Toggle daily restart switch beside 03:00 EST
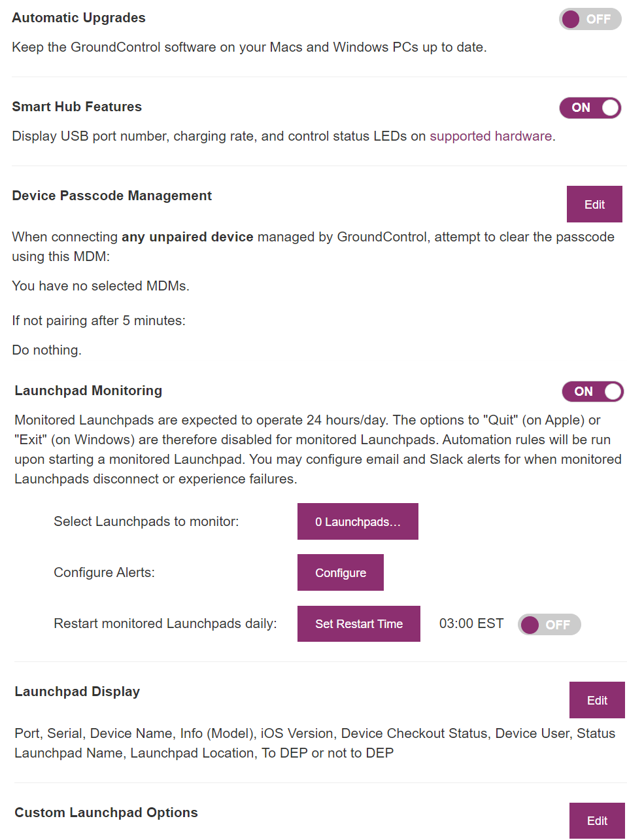This screenshot has width=627, height=840. click(x=549, y=625)
